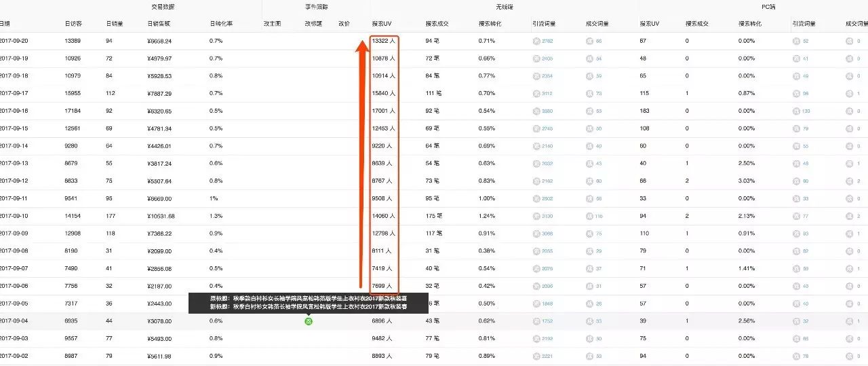Open wireless 成交词量 icon in 2017-09-17 row
Viewport: 868px width, 366px height.
(589, 94)
